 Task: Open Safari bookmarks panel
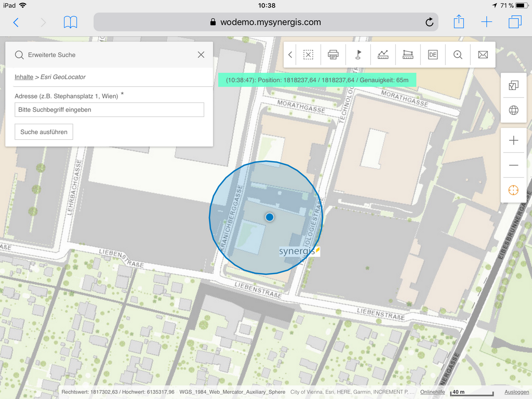coord(71,22)
